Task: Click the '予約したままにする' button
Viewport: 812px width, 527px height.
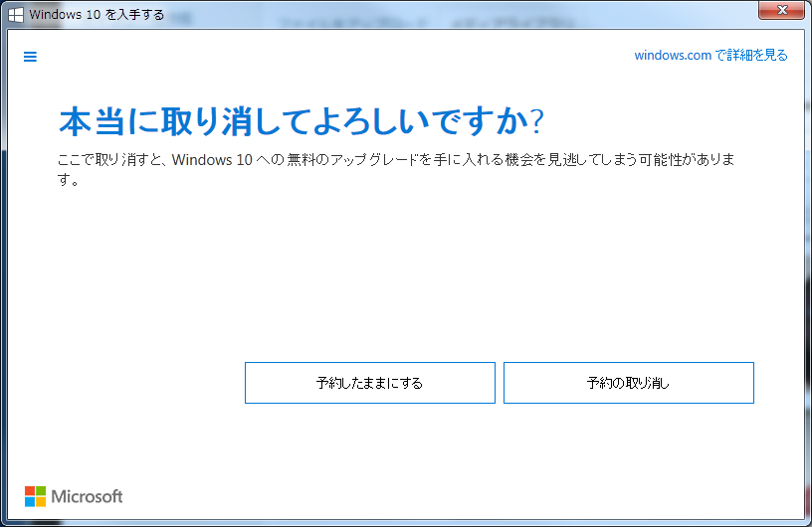Action: coord(370,383)
